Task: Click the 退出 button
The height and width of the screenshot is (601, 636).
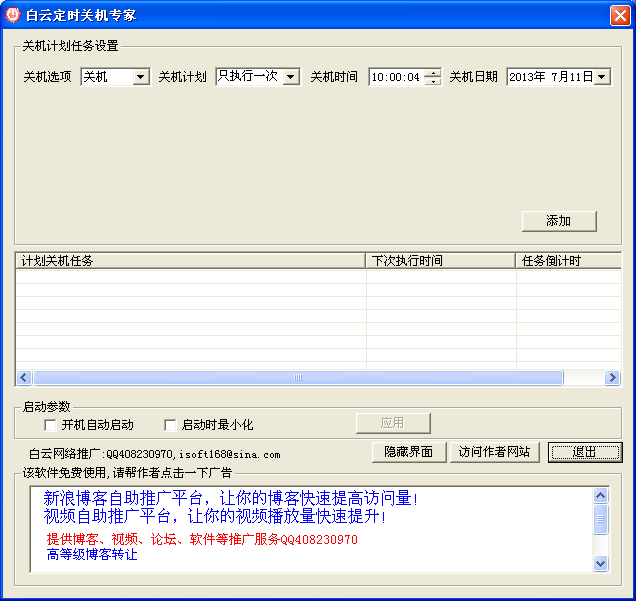Action: tap(584, 452)
